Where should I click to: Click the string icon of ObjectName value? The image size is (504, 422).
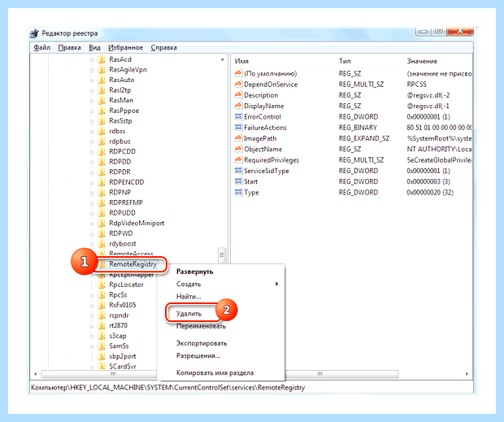click(x=238, y=149)
